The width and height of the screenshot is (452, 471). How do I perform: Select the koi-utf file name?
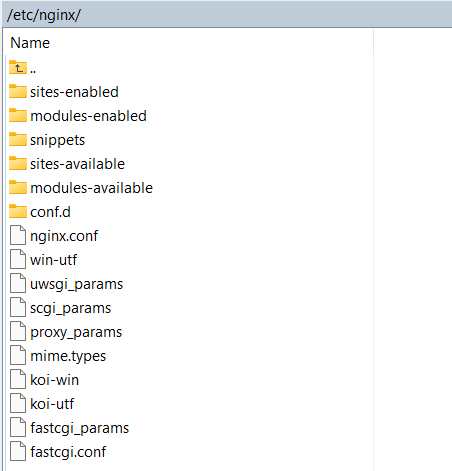[x=52, y=404]
